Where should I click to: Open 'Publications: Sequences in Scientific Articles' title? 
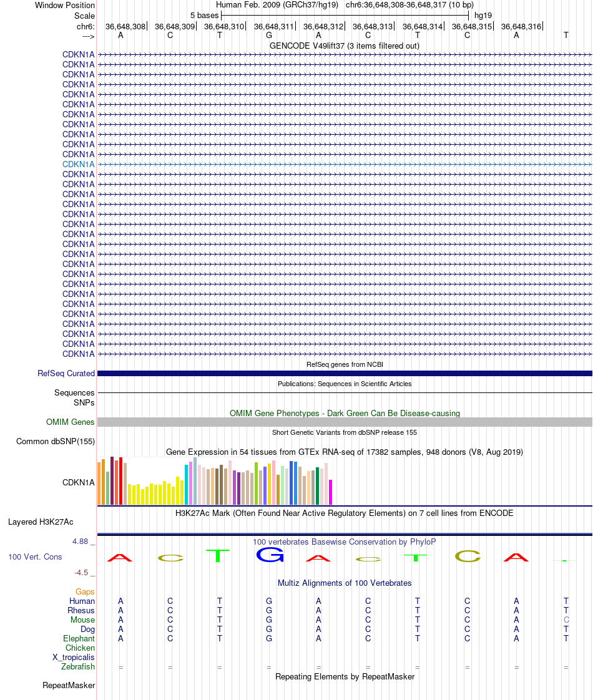345,384
